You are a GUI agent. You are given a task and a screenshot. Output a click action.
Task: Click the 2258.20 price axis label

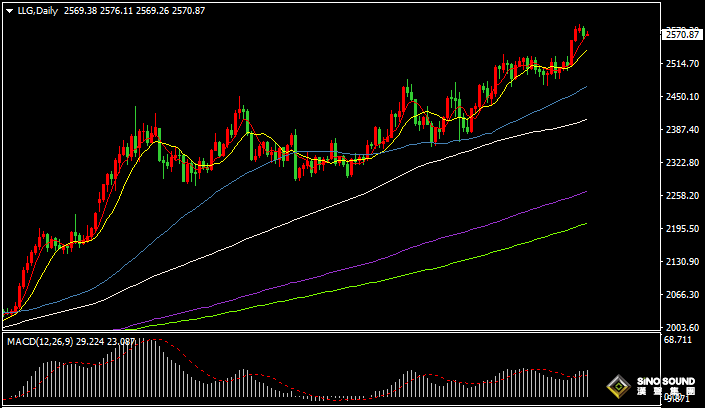(680, 196)
